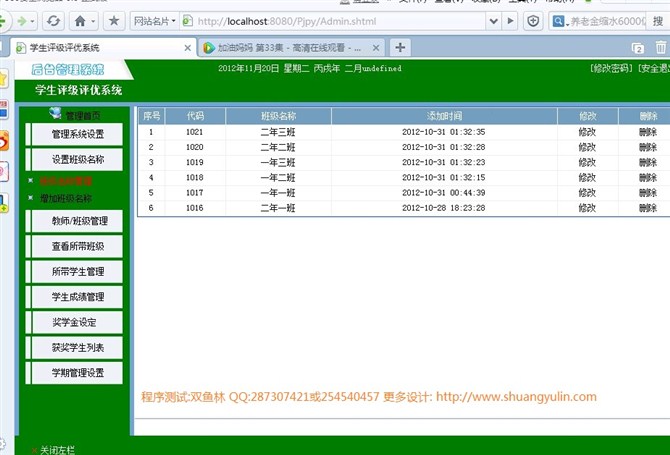This screenshot has height=455, width=670.
Task: Click the search engine magnifier icon
Action: [x=558, y=21]
